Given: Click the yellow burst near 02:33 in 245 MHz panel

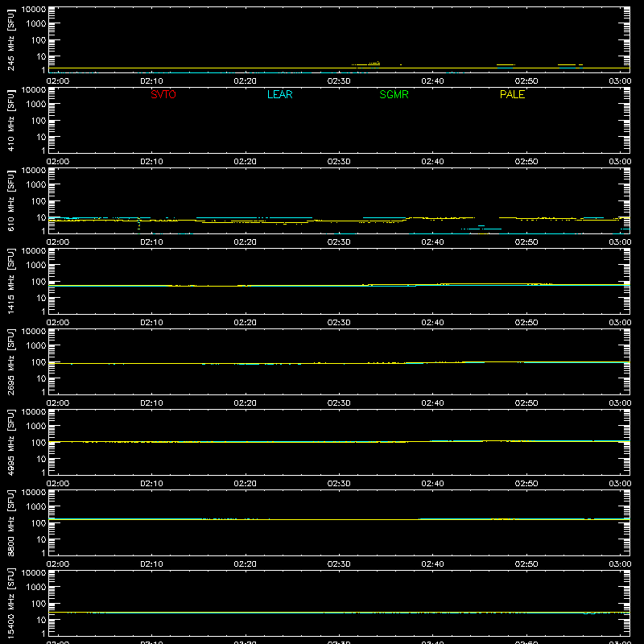Looking at the screenshot, I should tap(366, 64).
